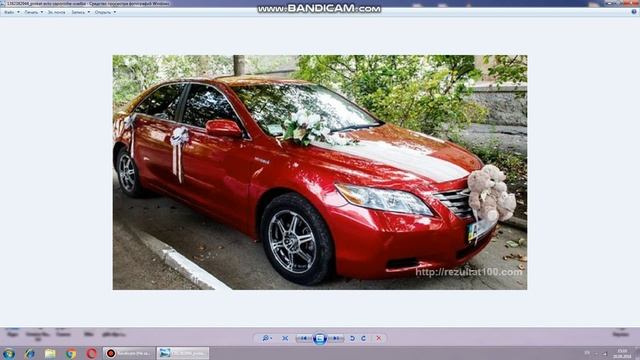This screenshot has height=360, width=640.
Task: Click the red wedding car photo
Action: click(320, 172)
